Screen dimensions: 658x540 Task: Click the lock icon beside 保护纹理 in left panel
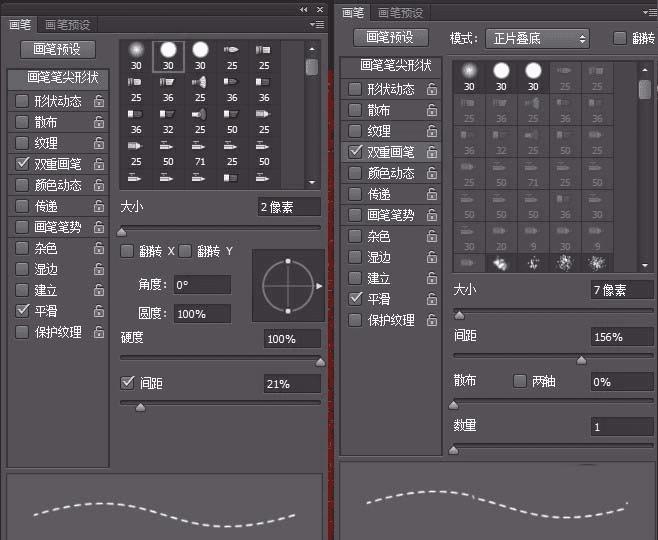99,332
